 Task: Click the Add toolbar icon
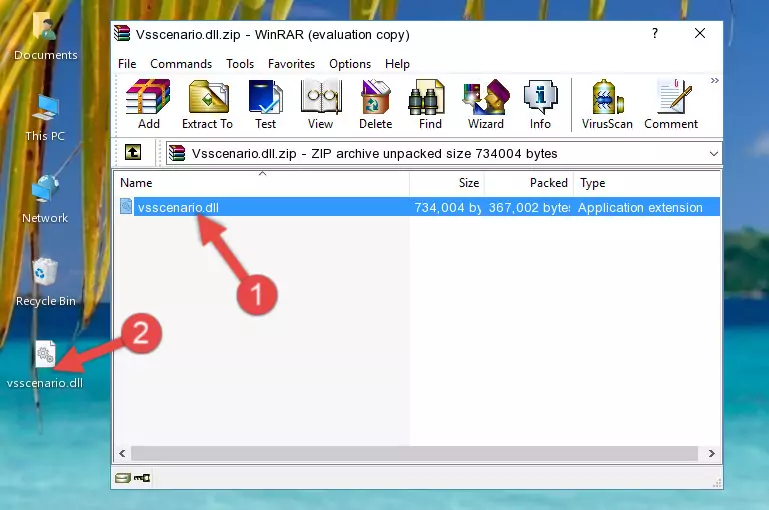click(148, 104)
